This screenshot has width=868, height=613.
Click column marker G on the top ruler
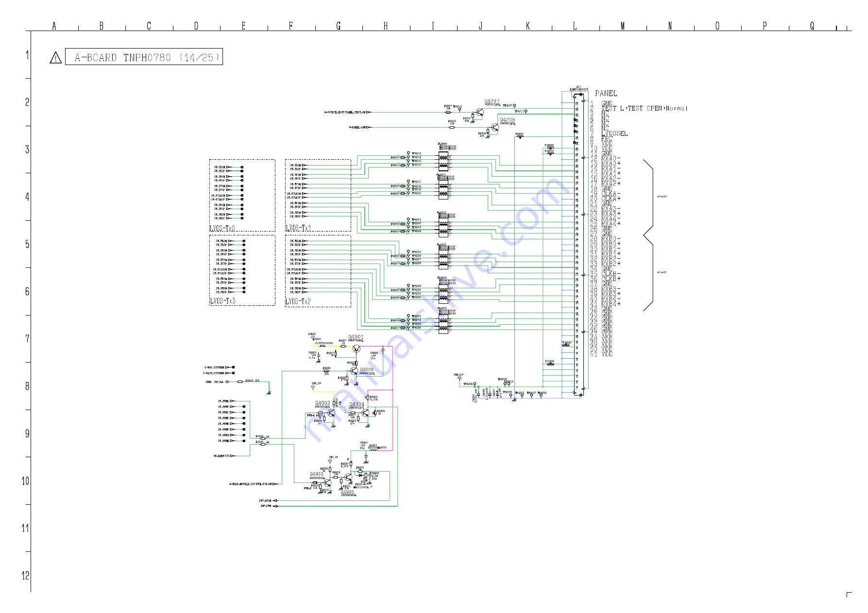pyautogui.click(x=338, y=26)
